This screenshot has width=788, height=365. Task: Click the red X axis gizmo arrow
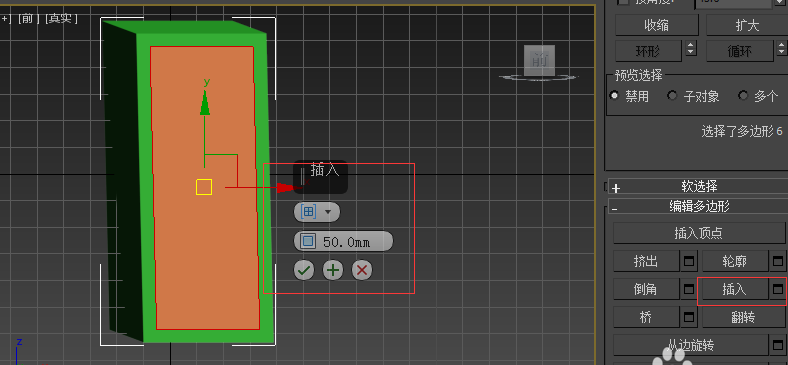[x=286, y=188]
